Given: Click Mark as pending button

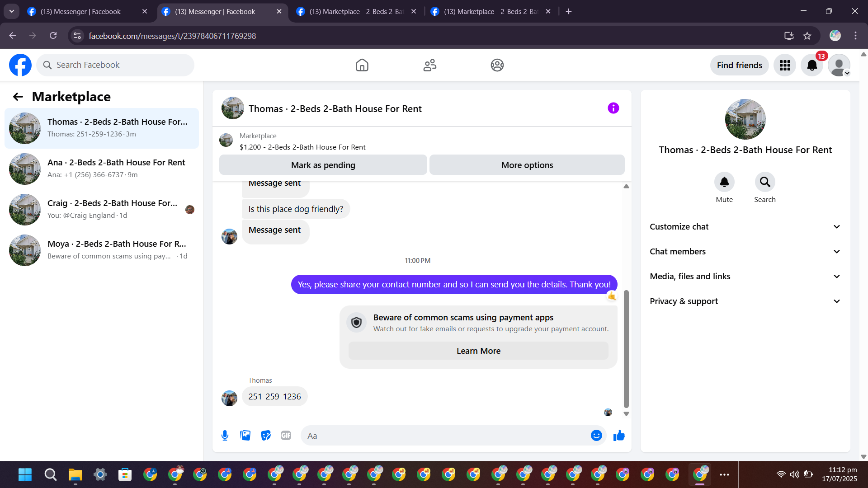Looking at the screenshot, I should click(323, 165).
